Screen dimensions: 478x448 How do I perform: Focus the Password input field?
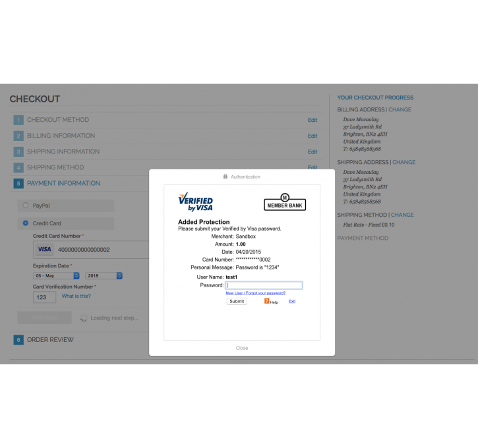264,285
